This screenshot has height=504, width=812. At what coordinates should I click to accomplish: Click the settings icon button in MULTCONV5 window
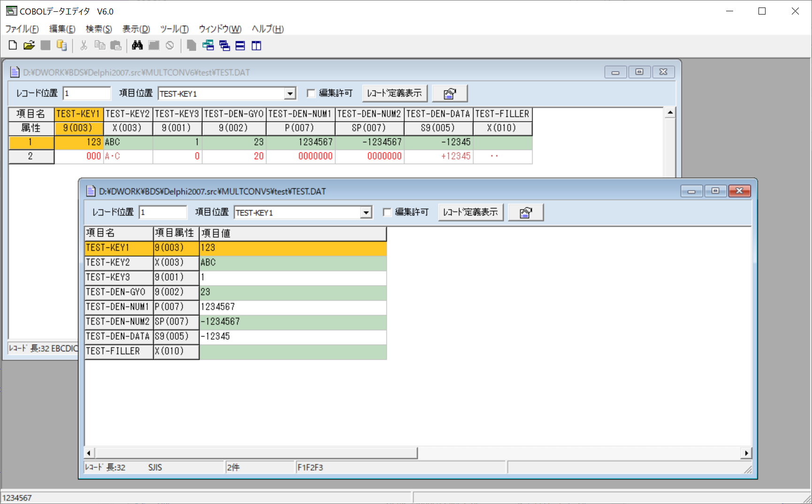tap(526, 213)
